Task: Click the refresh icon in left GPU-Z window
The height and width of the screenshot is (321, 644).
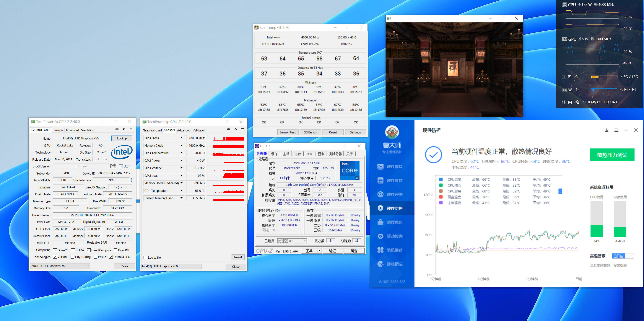Action: pyautogui.click(x=124, y=129)
